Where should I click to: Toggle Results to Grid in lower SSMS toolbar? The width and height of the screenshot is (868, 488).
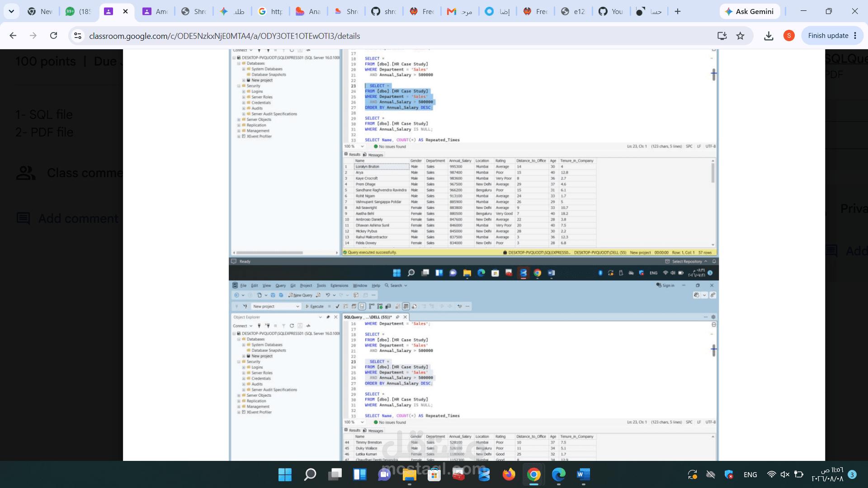click(406, 306)
